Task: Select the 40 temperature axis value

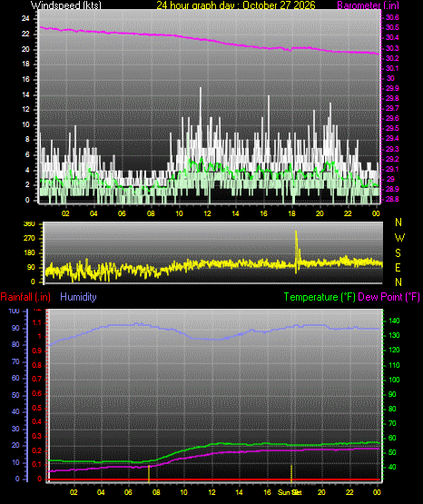Action: click(x=392, y=468)
